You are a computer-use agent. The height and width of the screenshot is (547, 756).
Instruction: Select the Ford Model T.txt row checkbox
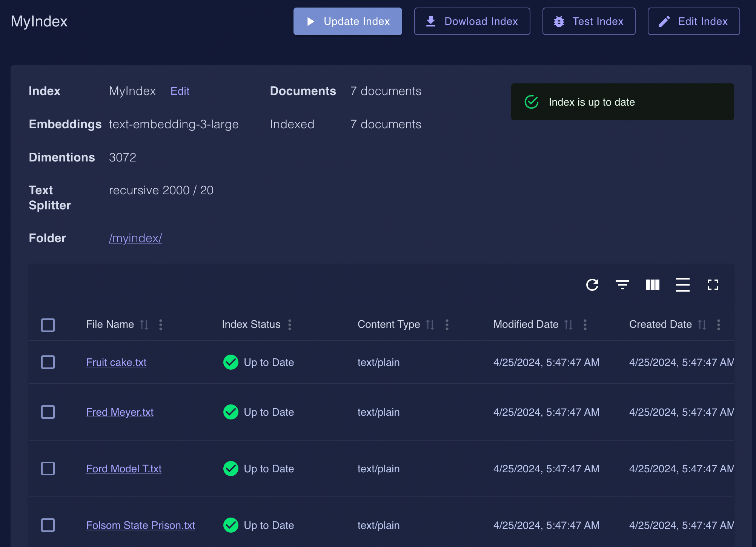click(x=48, y=469)
